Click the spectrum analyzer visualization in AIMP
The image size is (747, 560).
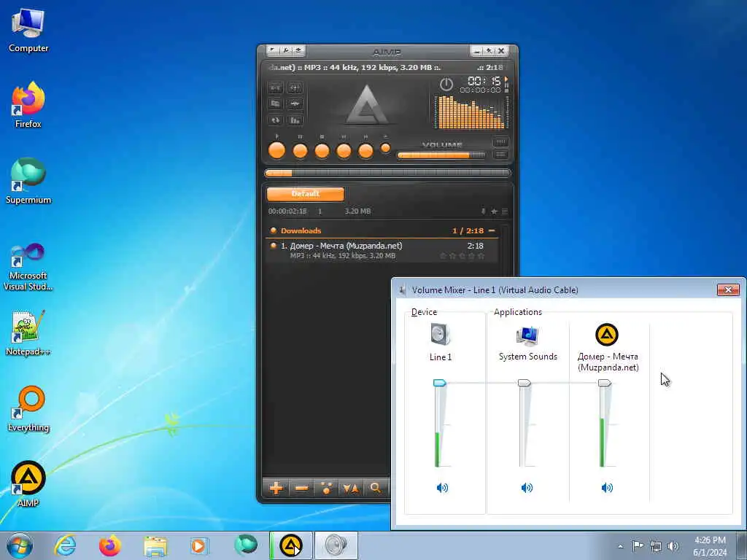[x=471, y=112]
